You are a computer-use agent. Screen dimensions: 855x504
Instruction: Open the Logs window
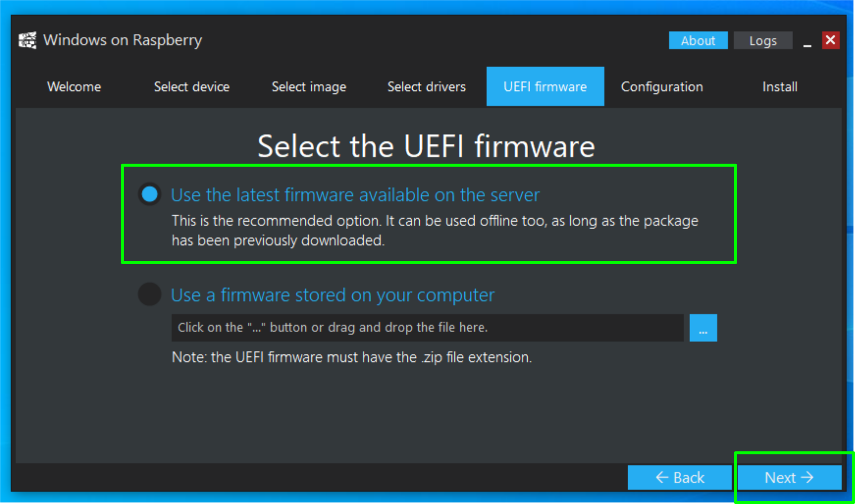pos(762,41)
